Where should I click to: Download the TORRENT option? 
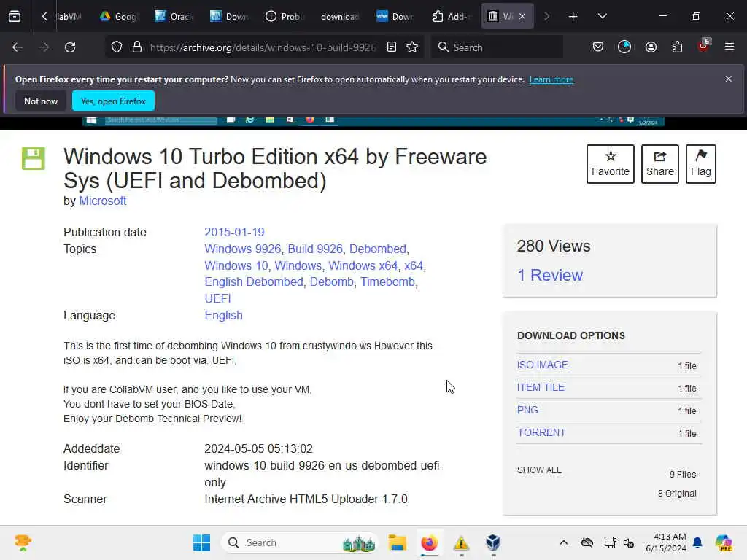(x=541, y=433)
